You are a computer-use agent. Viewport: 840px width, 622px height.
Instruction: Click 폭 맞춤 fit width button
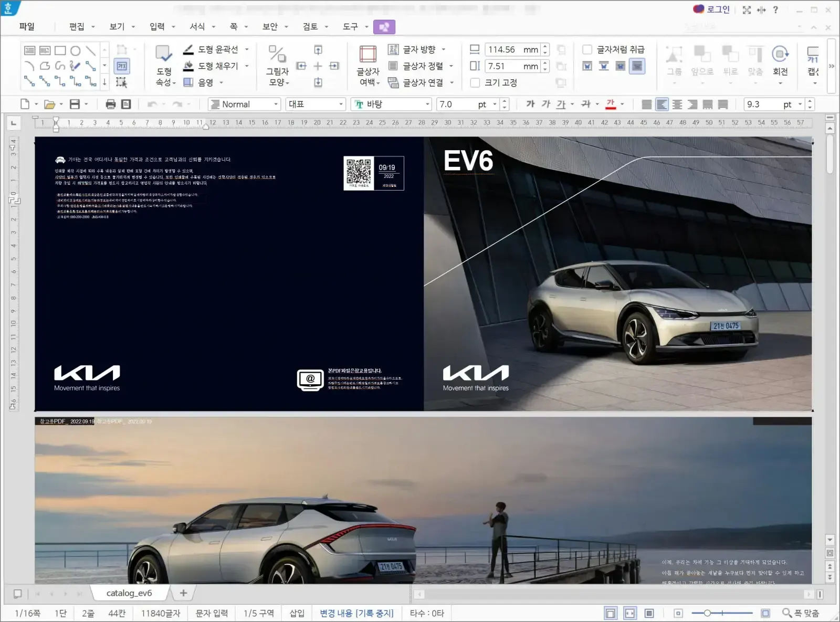801,613
